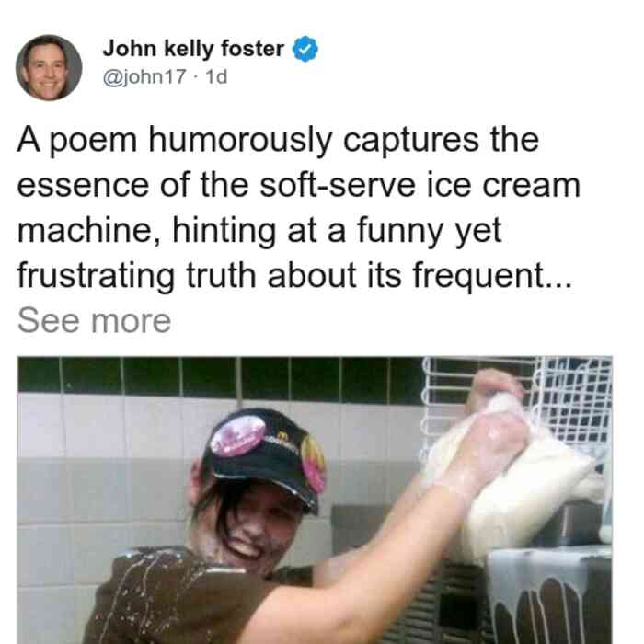Open the post via the 1d timestamp

pyautogui.click(x=216, y=76)
